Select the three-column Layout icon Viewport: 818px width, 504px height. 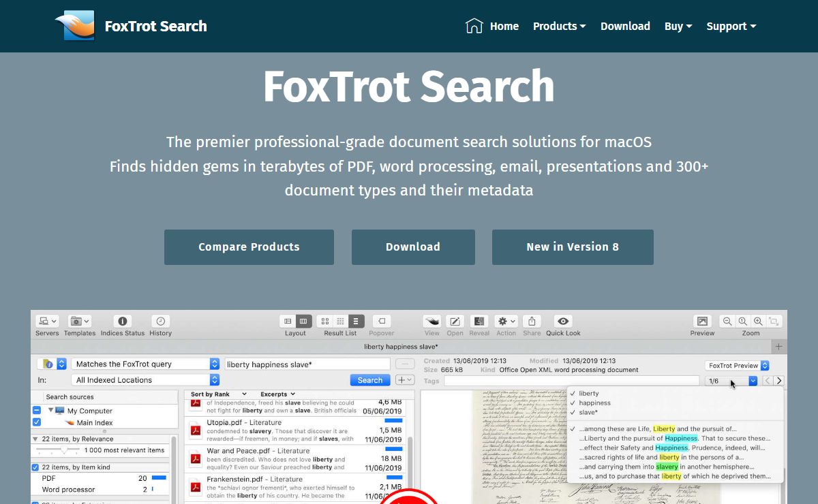(x=304, y=321)
